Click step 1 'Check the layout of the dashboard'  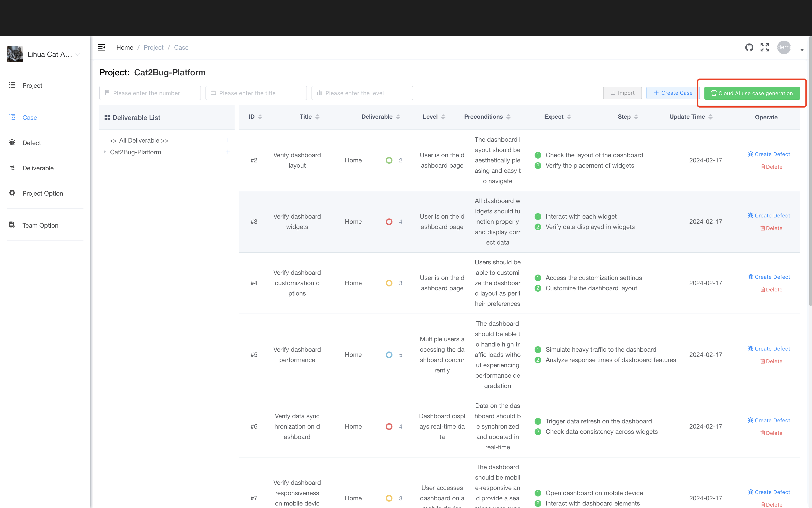[x=594, y=155]
